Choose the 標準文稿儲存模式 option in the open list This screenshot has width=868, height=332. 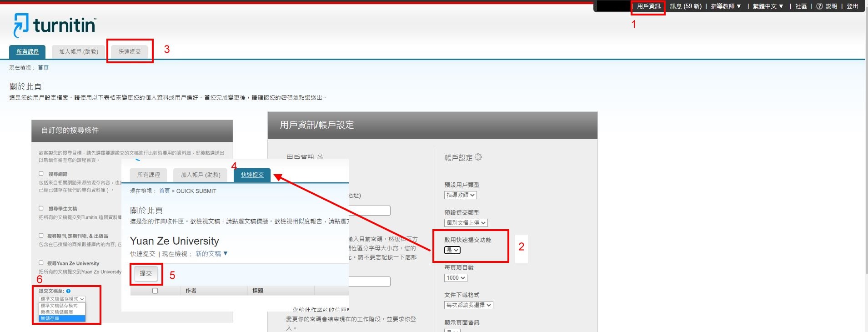click(x=62, y=306)
